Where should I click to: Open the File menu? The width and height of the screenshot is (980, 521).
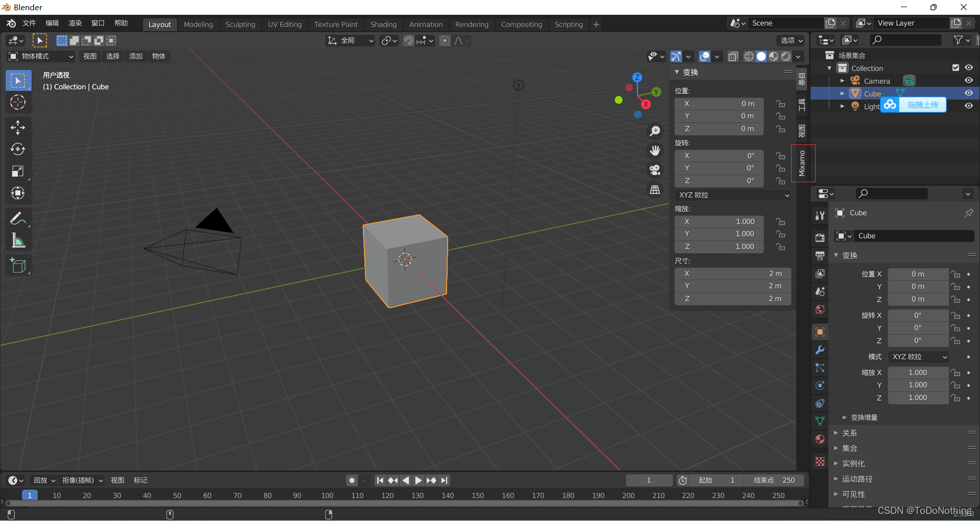click(29, 23)
